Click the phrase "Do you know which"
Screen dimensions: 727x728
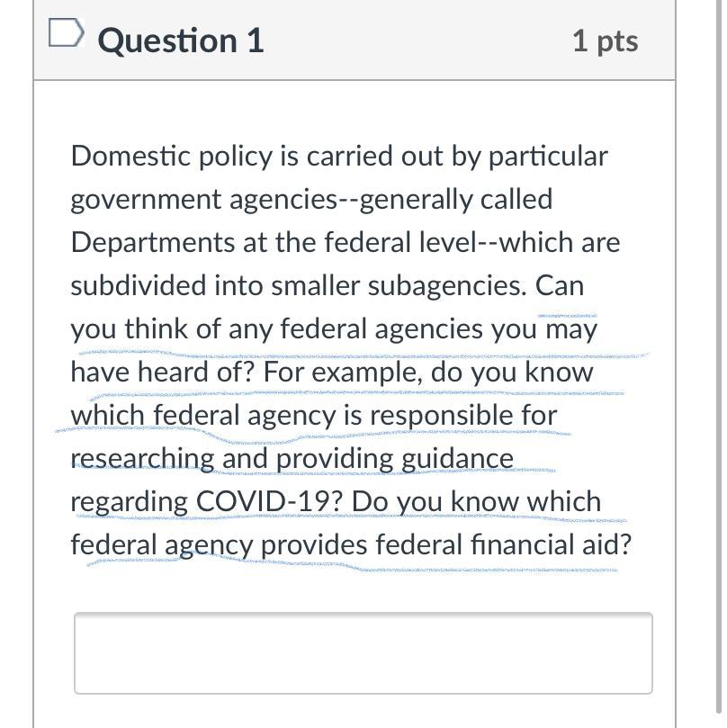[x=476, y=502]
